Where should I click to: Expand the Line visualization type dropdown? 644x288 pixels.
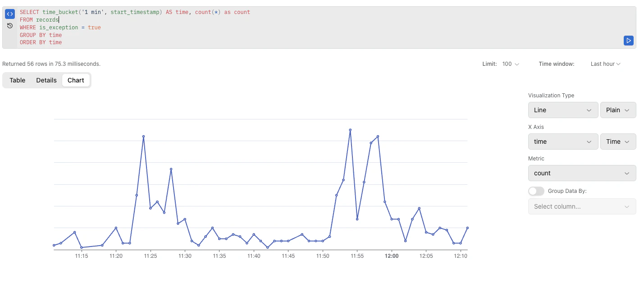click(563, 110)
